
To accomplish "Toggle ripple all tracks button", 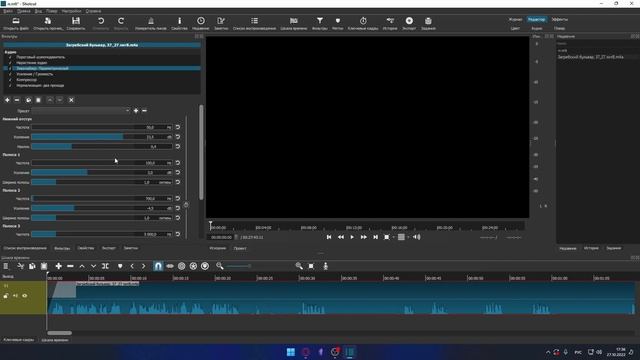I will point(193,266).
